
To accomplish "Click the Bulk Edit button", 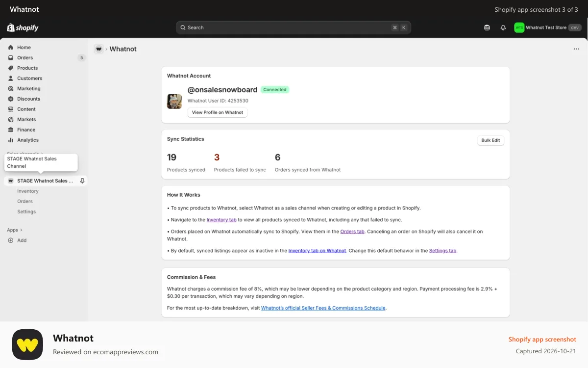I will pos(490,140).
